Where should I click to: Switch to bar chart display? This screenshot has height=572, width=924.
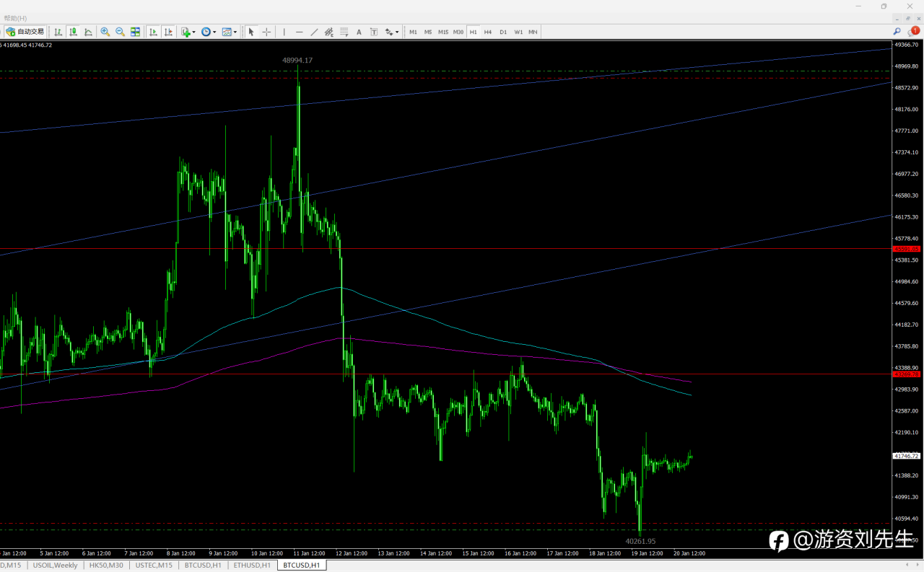(x=58, y=32)
